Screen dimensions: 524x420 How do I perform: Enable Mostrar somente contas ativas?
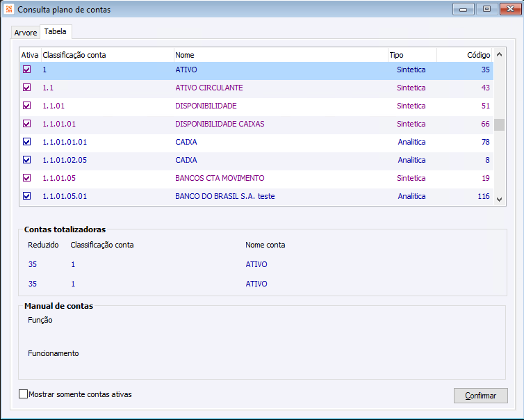point(23,394)
